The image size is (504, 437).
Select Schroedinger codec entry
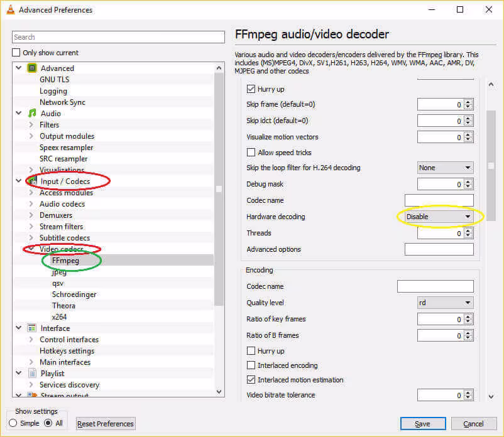click(74, 294)
